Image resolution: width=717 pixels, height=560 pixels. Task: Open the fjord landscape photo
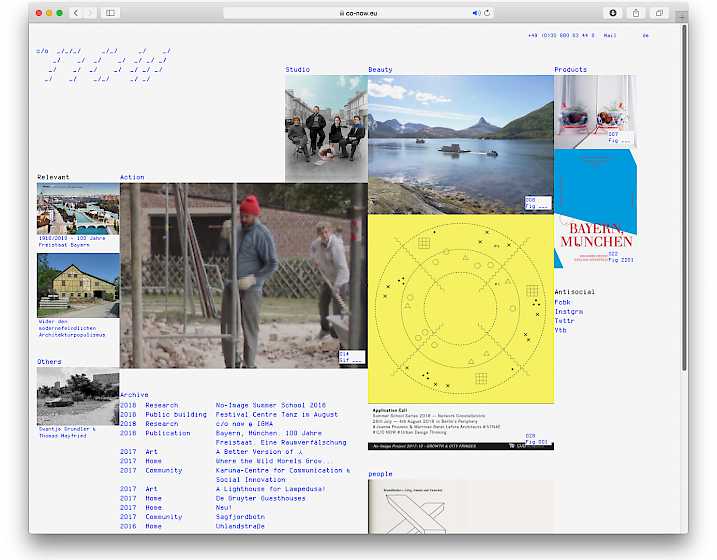coord(460,144)
